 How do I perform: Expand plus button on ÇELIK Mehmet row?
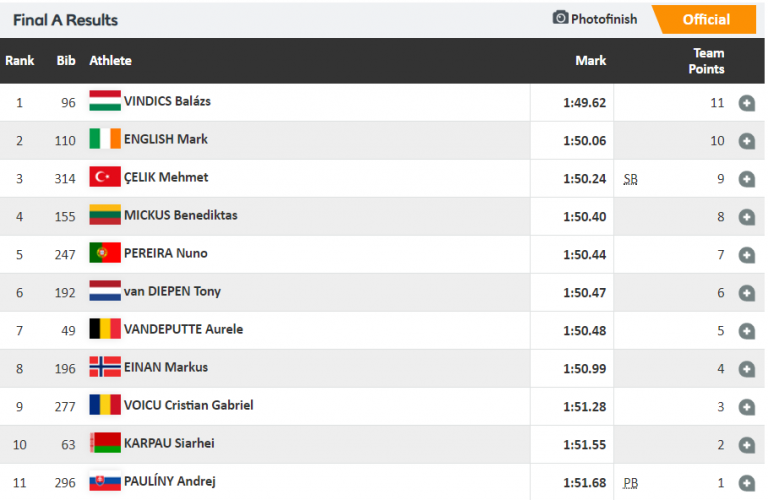click(x=746, y=179)
